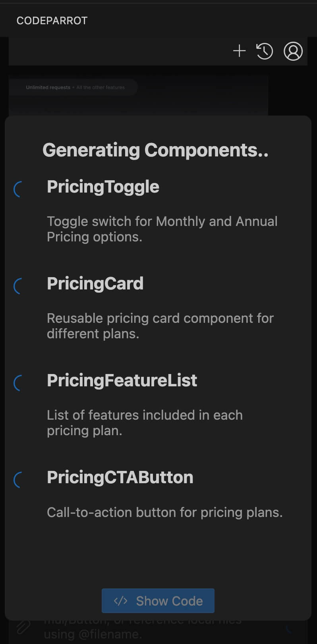Start a new chat with plus icon

[x=239, y=51]
